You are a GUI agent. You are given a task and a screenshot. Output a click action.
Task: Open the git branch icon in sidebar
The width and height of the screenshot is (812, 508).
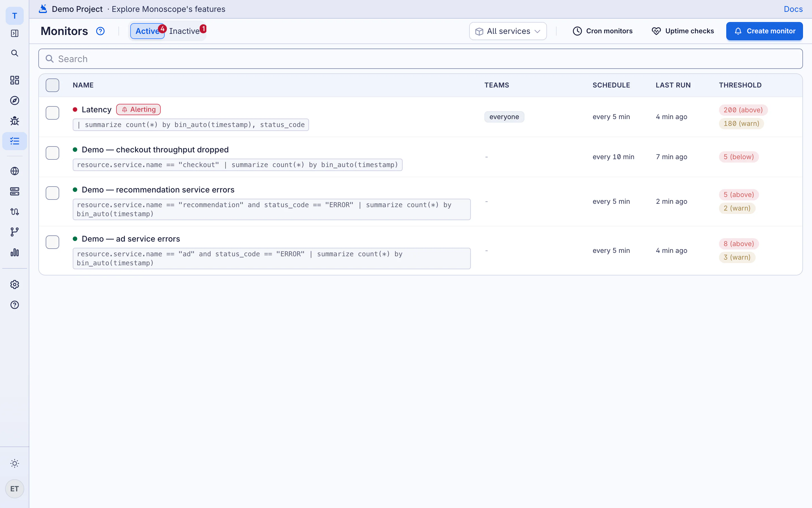[14, 232]
